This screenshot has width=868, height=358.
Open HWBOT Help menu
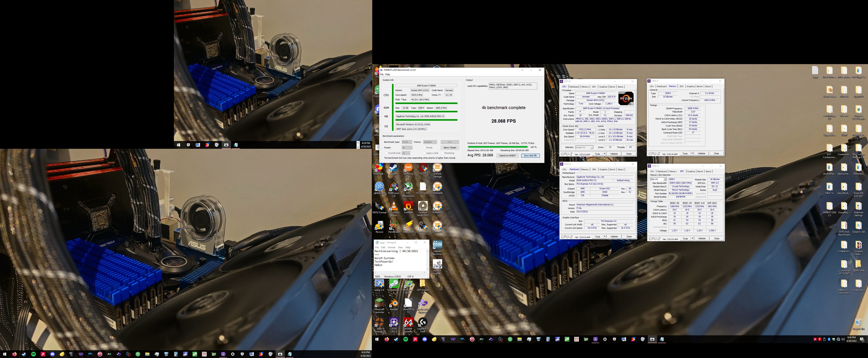coord(388,75)
